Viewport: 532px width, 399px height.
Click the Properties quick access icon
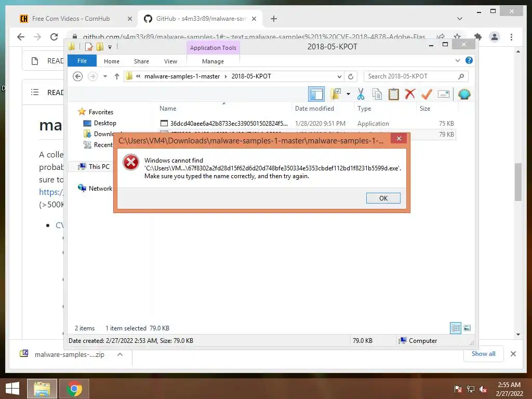click(x=88, y=47)
